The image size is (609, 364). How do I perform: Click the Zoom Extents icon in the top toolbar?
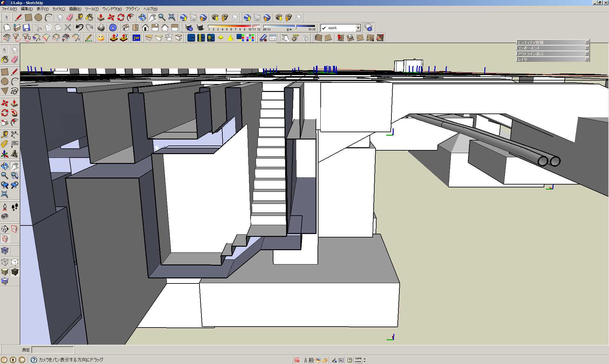click(x=172, y=17)
